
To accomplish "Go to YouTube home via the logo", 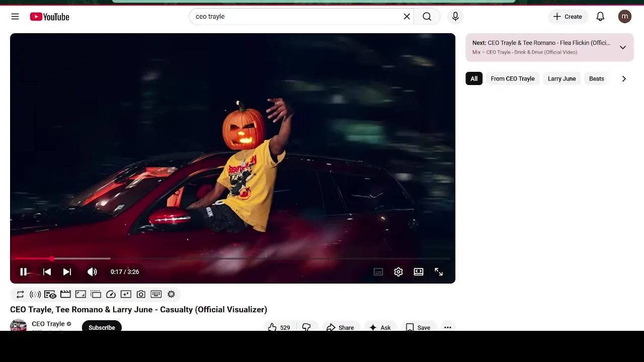I will coord(49,17).
